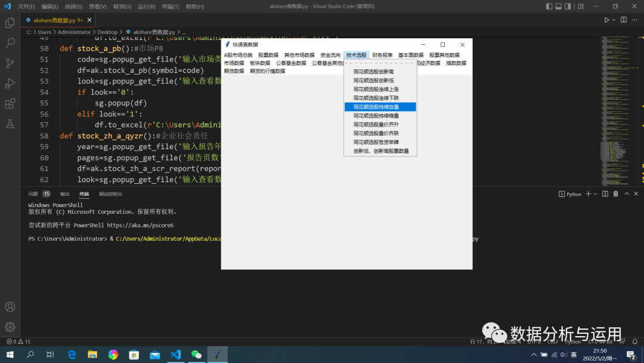Image resolution: width=644 pixels, height=363 pixels.
Task: Choose 同花顺选股量价齐跌 menu entry
Action: pos(380,133)
